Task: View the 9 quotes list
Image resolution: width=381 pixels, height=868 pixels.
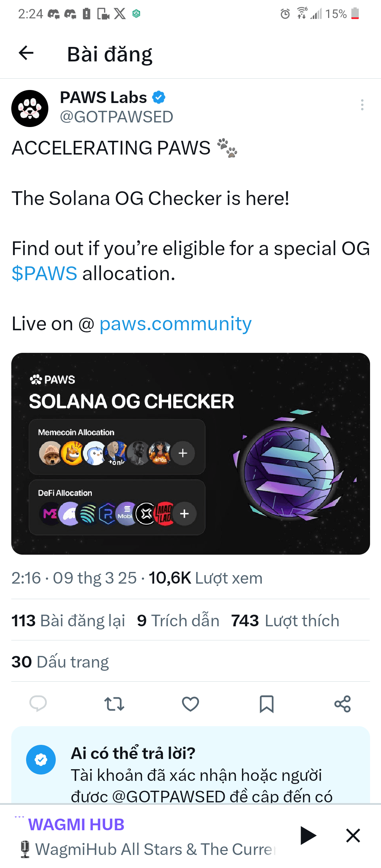Action: pyautogui.click(x=178, y=621)
